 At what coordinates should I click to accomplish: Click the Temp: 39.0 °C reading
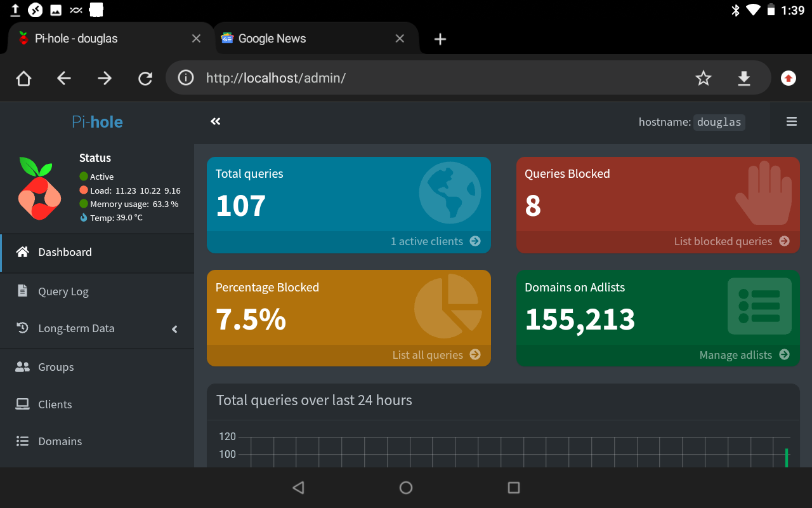(111, 218)
